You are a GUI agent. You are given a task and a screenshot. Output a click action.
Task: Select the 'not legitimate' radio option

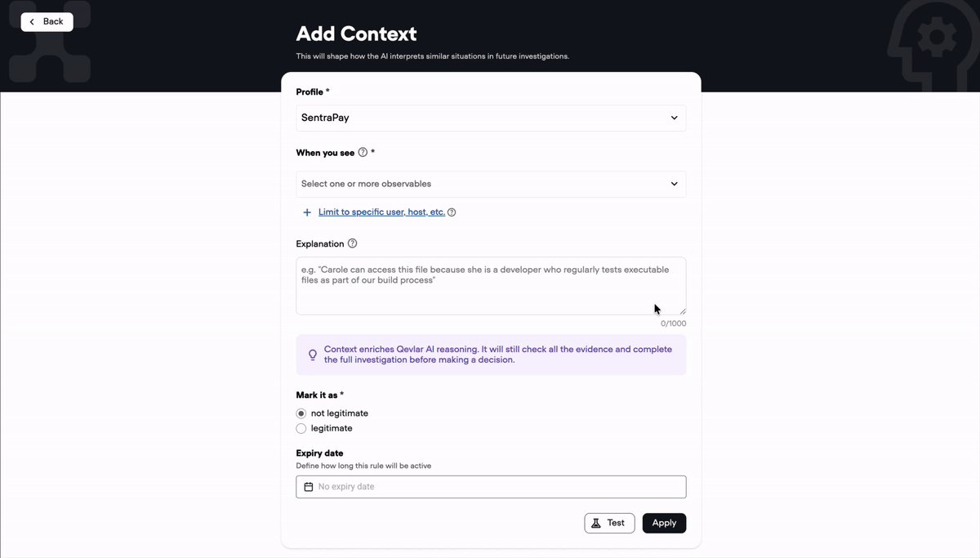point(301,413)
